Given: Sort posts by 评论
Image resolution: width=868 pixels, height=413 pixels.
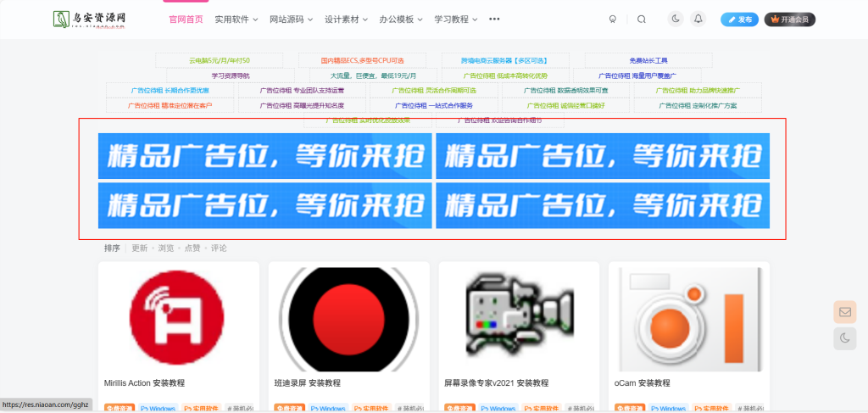Looking at the screenshot, I should tap(219, 248).
